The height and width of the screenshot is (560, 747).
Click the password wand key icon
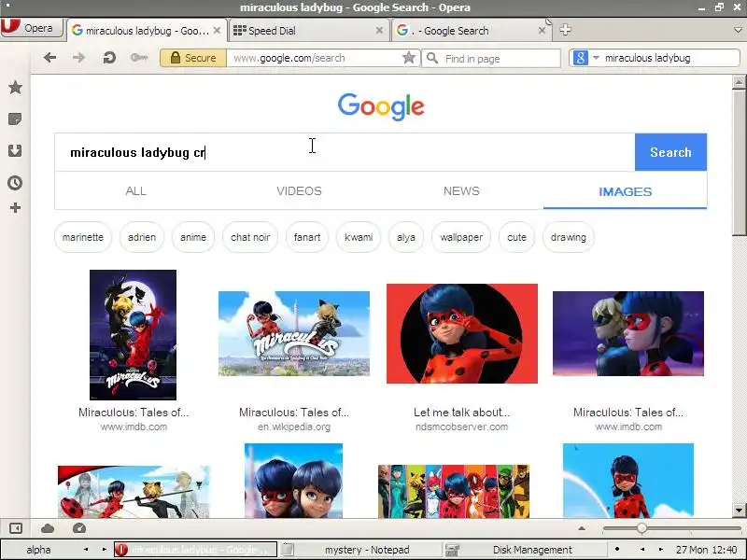click(x=138, y=58)
